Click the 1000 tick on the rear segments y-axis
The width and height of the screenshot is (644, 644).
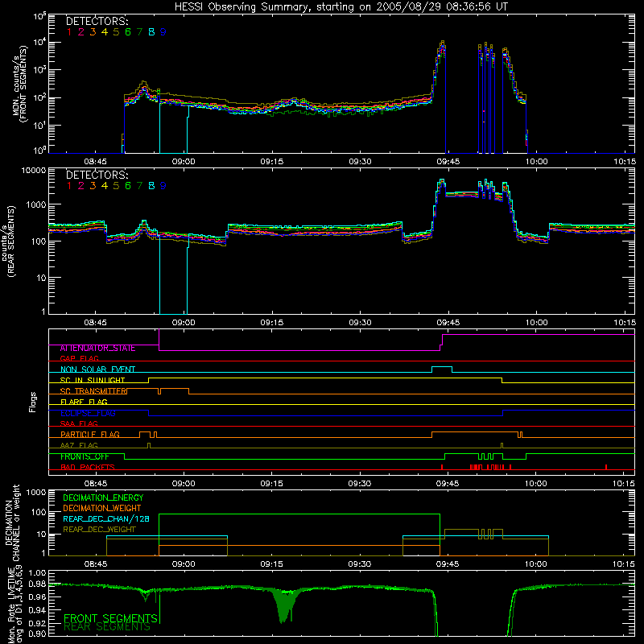coord(35,204)
